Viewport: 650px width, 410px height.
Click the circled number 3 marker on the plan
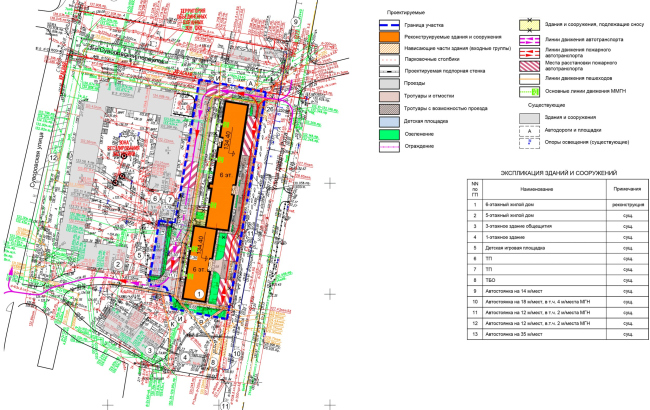coord(150,351)
